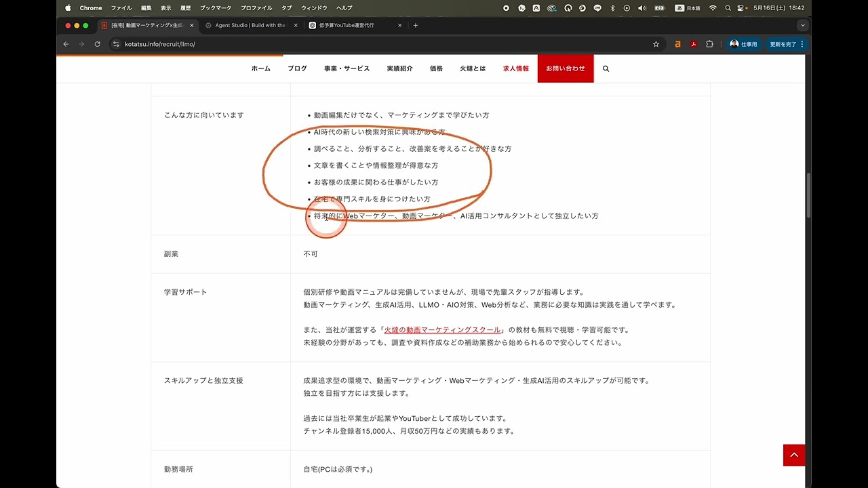Click the 更新を完了 button
Image resolution: width=868 pixels, height=488 pixels.
click(783, 44)
